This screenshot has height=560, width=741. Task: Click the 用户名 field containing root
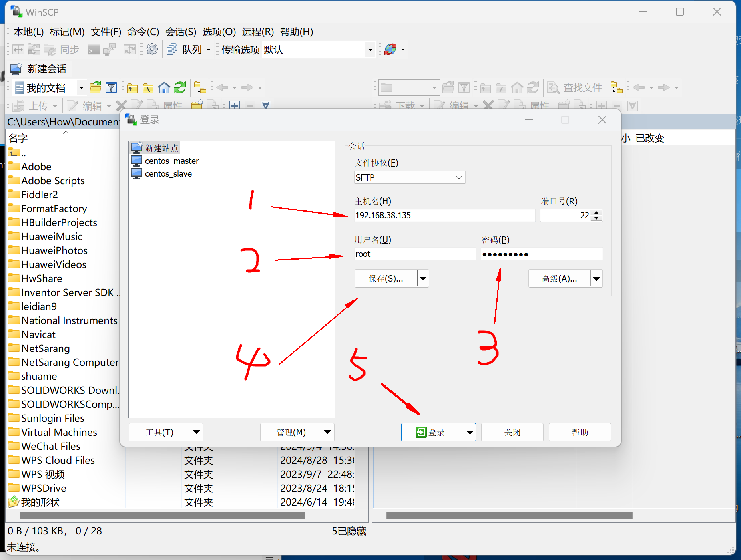pyautogui.click(x=415, y=254)
